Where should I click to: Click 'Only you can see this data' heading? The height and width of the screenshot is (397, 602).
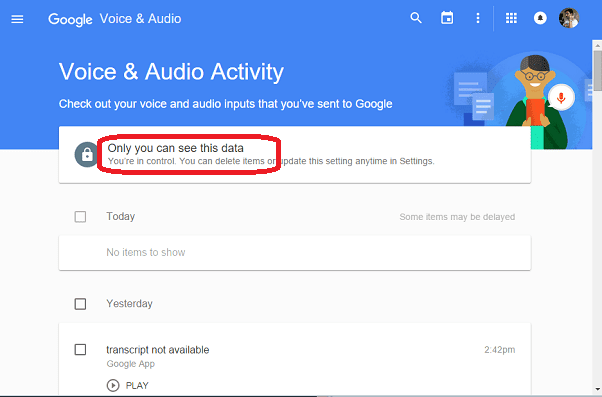175,148
